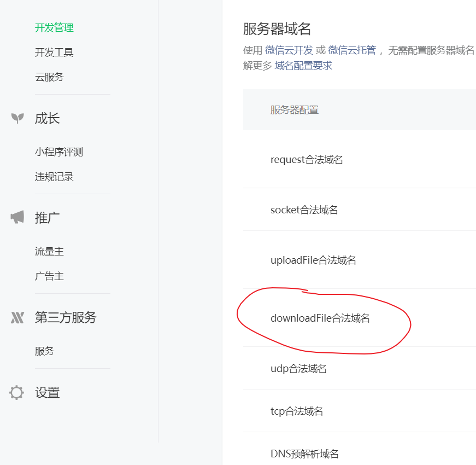Screen dimensions: 476x465
Task: Select the 推广 section heading
Action: (47, 218)
